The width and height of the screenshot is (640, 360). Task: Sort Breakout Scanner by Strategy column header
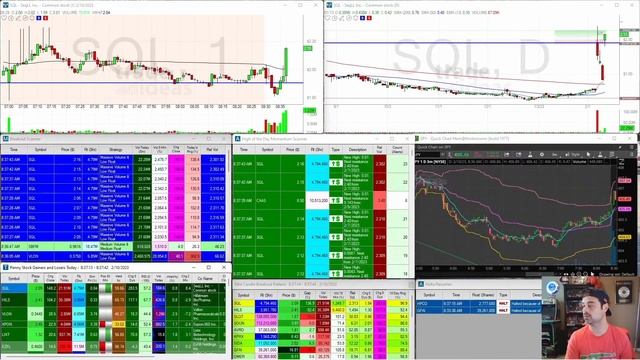[x=116, y=150]
